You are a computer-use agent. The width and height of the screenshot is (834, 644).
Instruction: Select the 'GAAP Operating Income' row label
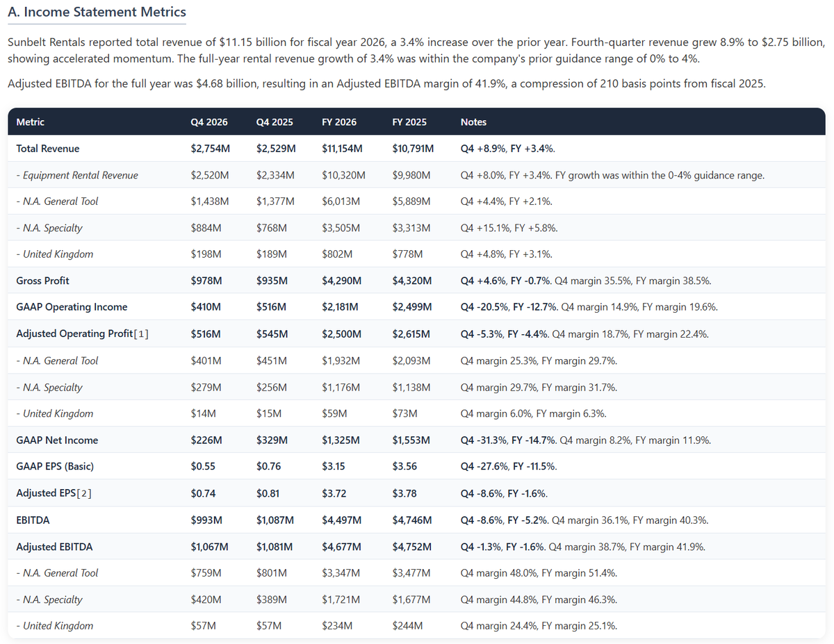click(x=72, y=307)
